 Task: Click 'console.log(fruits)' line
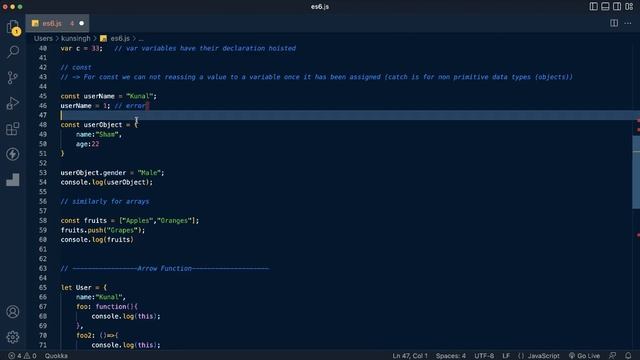pyautogui.click(x=97, y=240)
